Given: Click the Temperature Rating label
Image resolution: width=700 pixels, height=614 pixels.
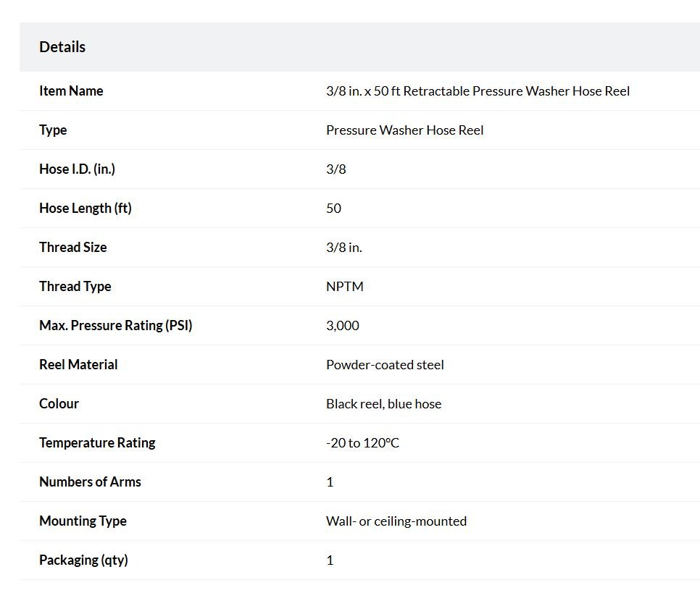Looking at the screenshot, I should [97, 442].
